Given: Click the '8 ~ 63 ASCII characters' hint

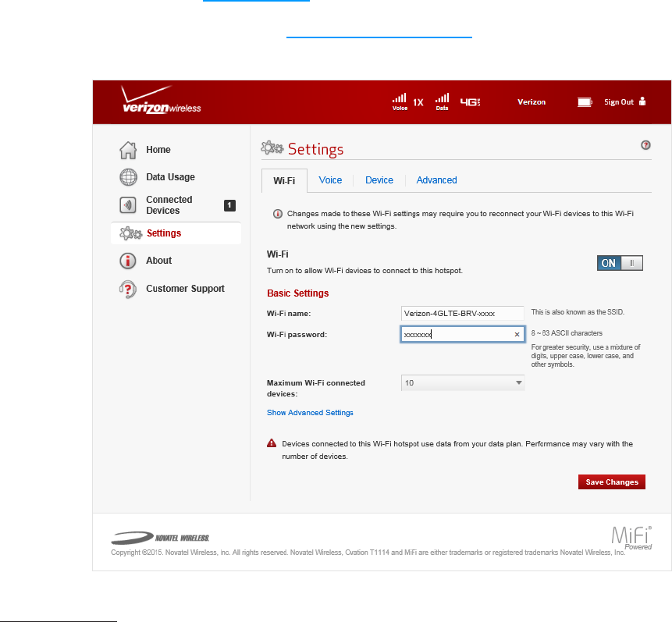Looking at the screenshot, I should tap(567, 333).
